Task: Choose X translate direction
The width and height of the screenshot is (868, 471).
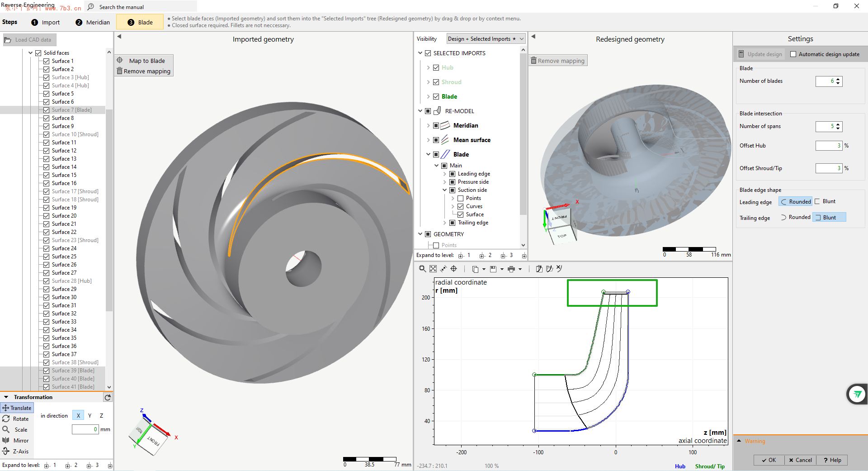Action: coord(78,416)
